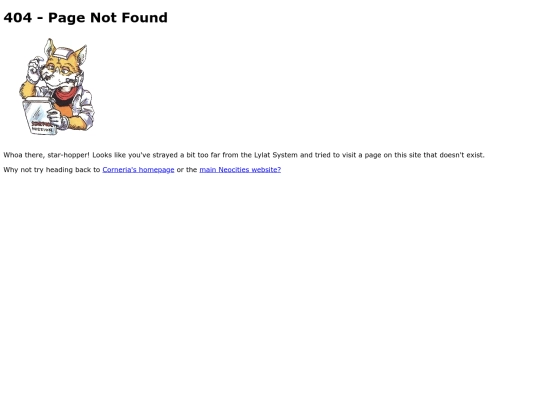The image size is (540, 405).
Task: Click the "Whoa there, star-hopper!" text
Action: 46,155
